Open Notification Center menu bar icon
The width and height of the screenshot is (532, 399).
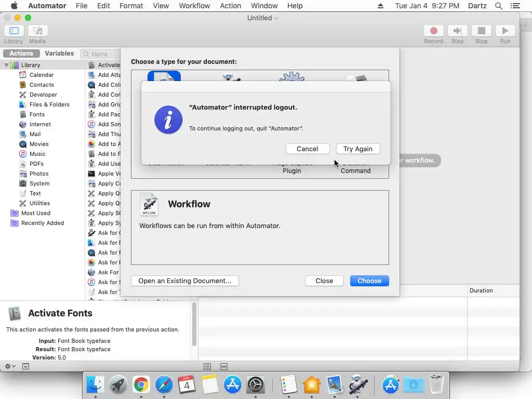point(515,6)
